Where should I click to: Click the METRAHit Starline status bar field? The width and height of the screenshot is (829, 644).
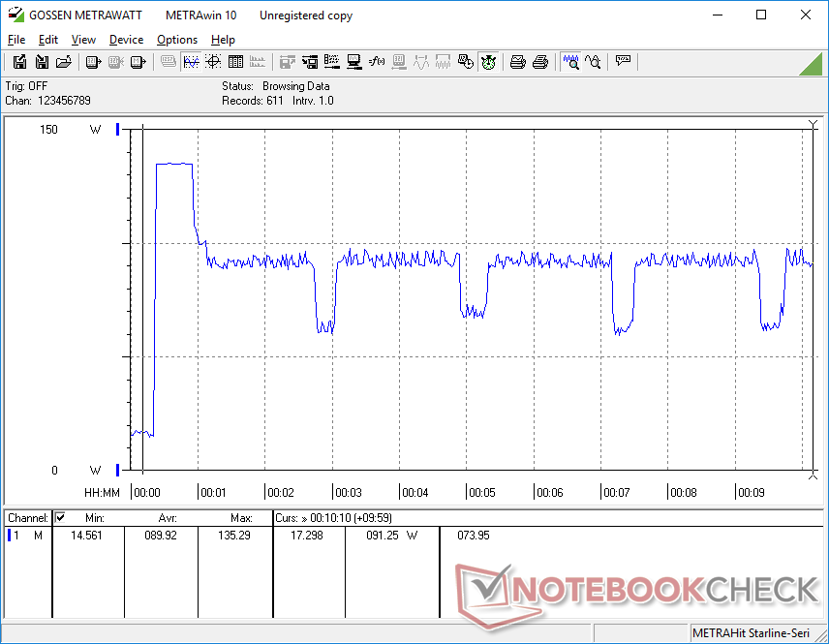pyautogui.click(x=754, y=633)
